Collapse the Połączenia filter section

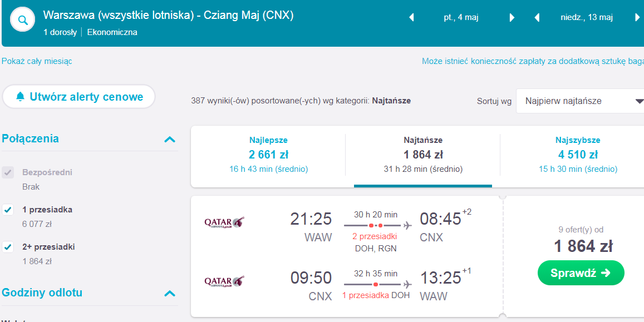click(x=170, y=140)
